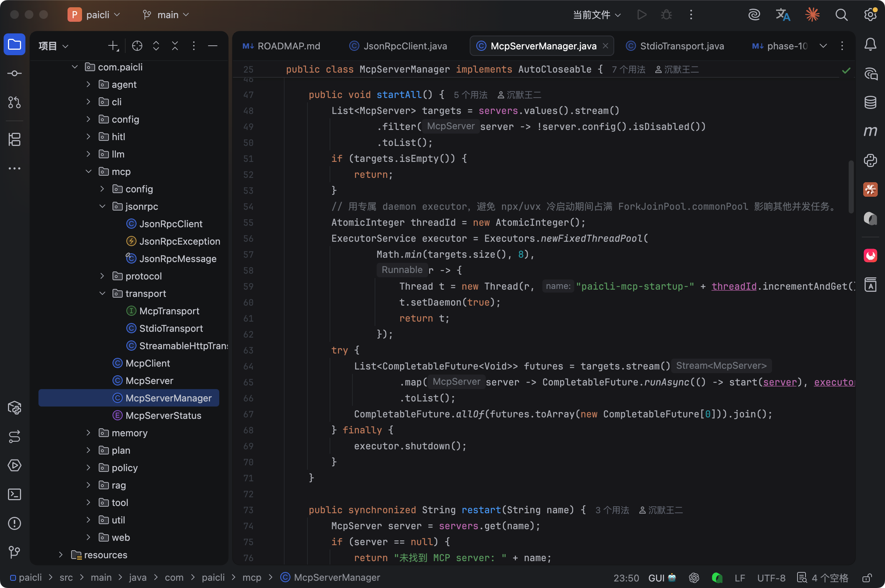Hide the project panel with the minimize dash
The height and width of the screenshot is (588, 885).
(213, 46)
